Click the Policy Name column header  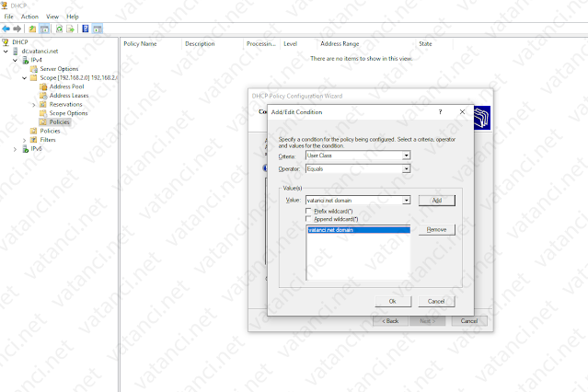pos(151,44)
